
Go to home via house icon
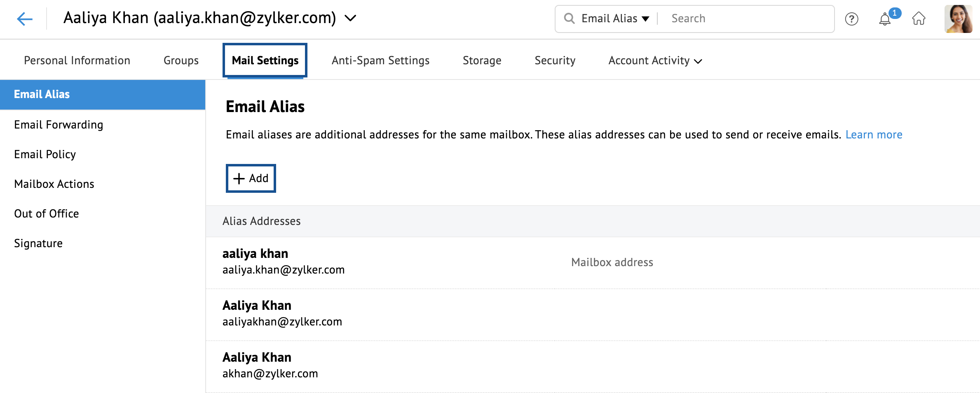919,19
